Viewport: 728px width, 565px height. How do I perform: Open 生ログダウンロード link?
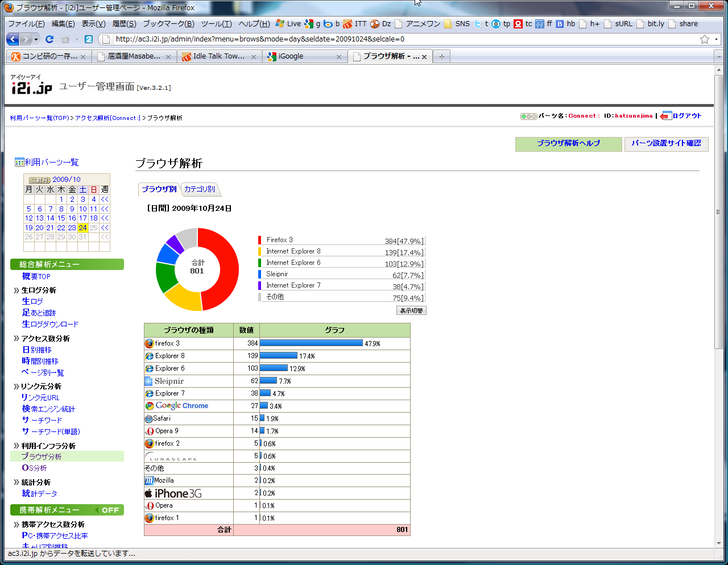(x=50, y=324)
